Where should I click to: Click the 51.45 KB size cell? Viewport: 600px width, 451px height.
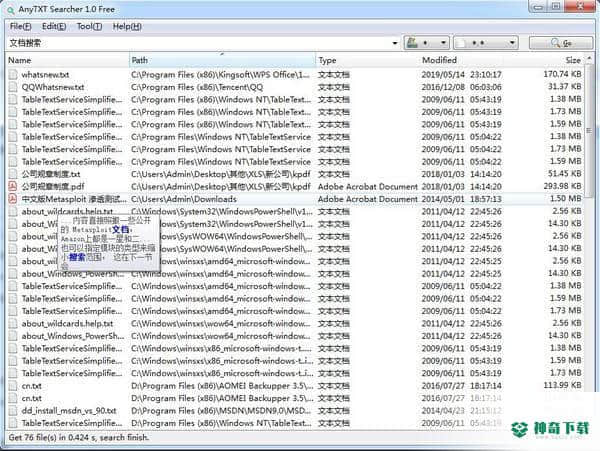click(564, 174)
